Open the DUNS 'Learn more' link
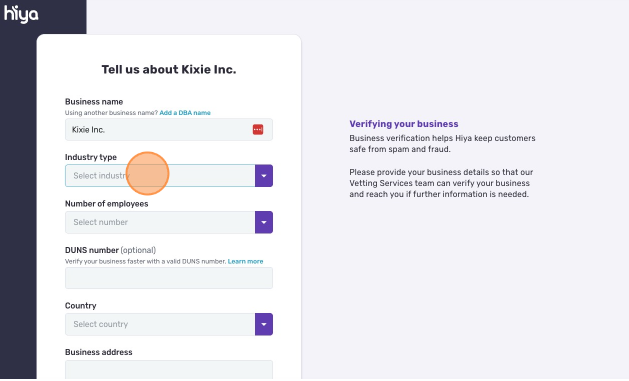This screenshot has width=629, height=381. click(246, 261)
